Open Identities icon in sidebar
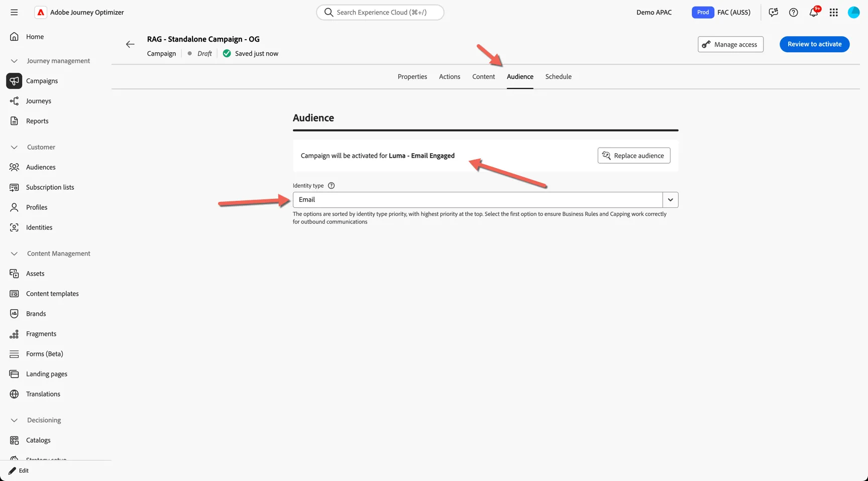 14,227
